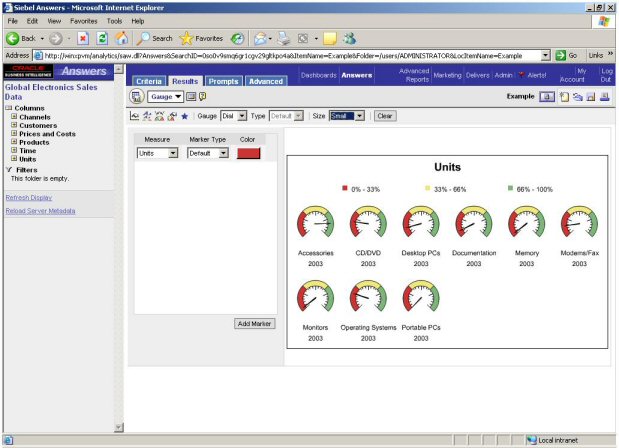The height and width of the screenshot is (448, 619).
Task: Switch to the Prompts tab
Action: coord(223,81)
